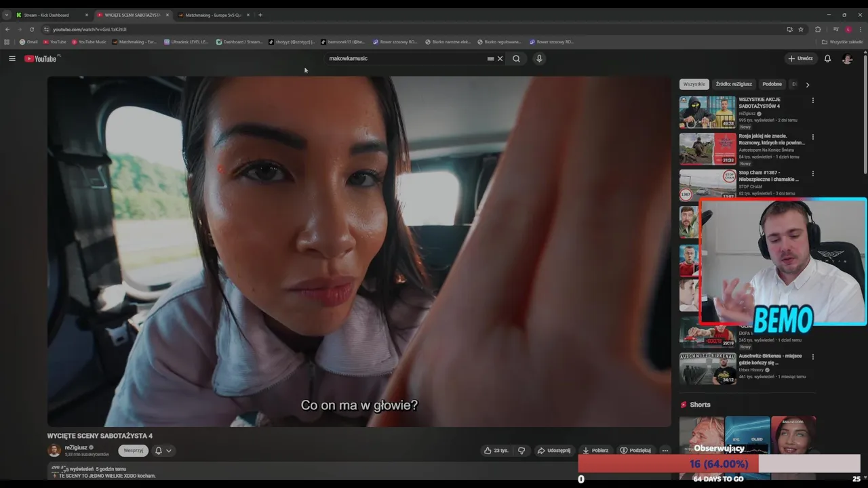This screenshot has height=488, width=868.
Task: Click the Wesprzyj button
Action: pyautogui.click(x=134, y=451)
